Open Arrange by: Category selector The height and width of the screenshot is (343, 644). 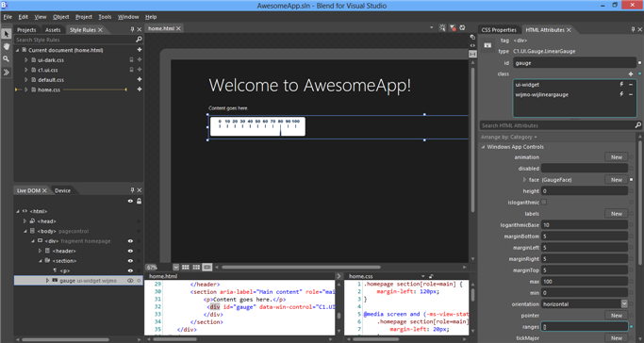(x=509, y=137)
